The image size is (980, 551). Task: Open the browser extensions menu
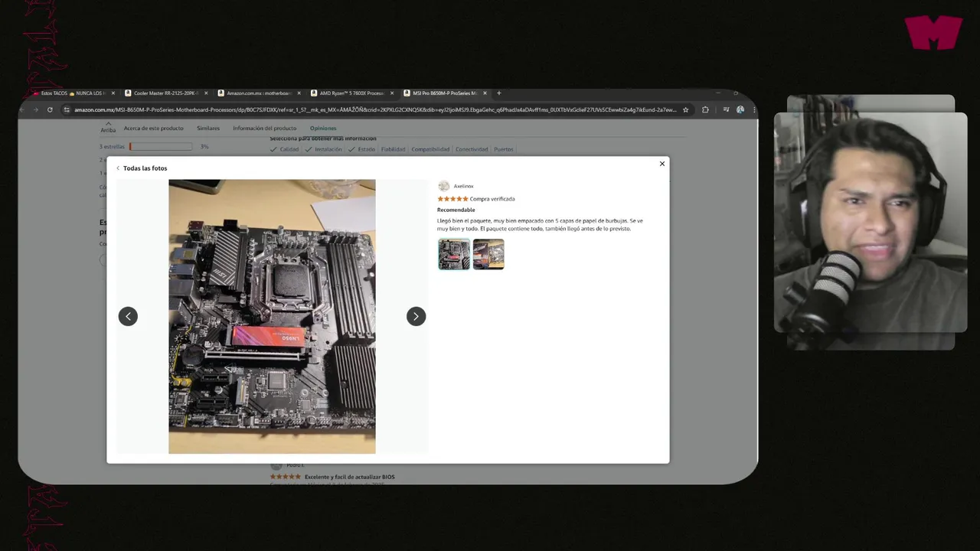tap(705, 109)
